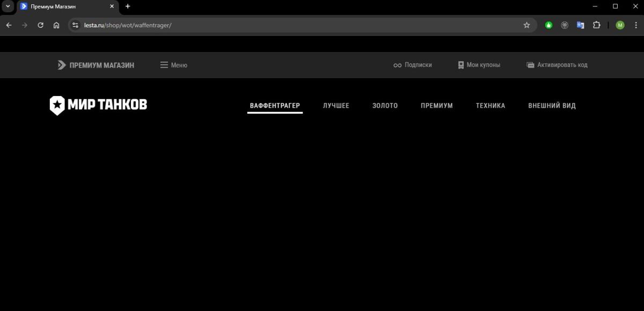Click the Активировать код link

pos(557,65)
